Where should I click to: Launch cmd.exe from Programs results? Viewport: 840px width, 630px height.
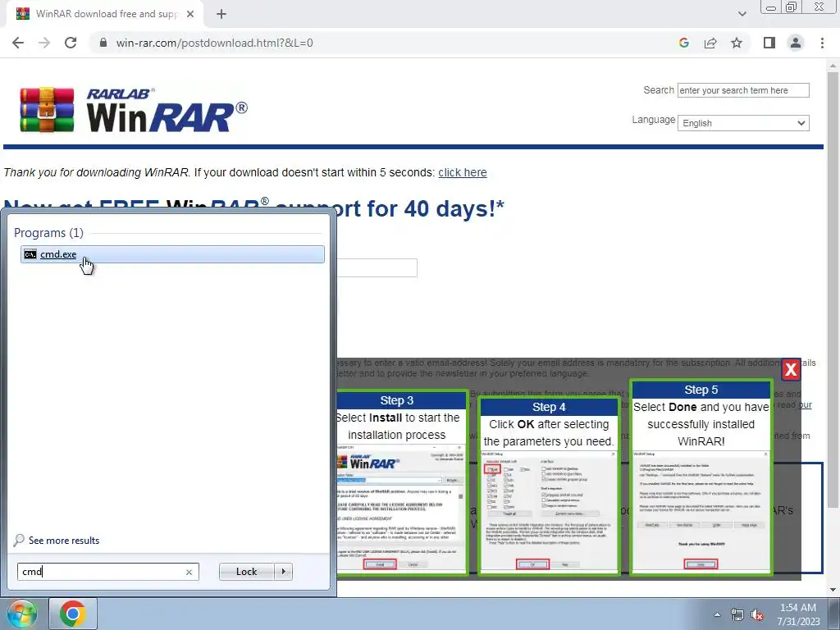pos(172,254)
